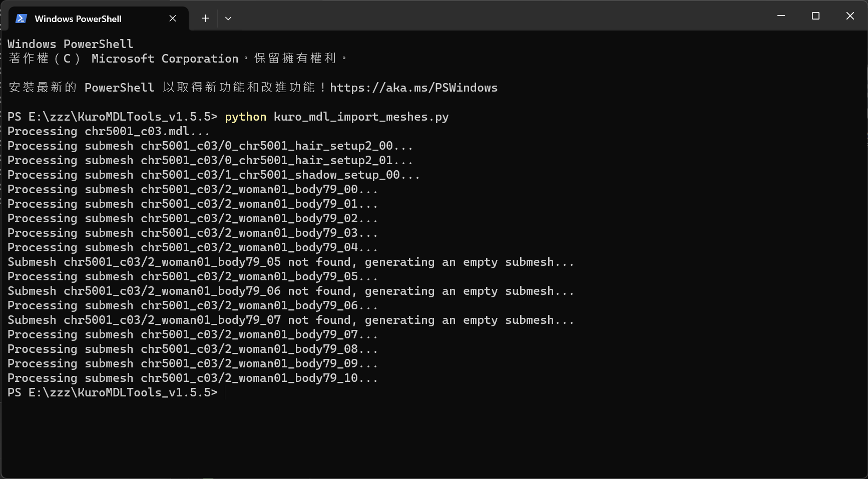The width and height of the screenshot is (868, 479).
Task: Click the kuro_mdl_import_meshes.py script name
Action: pos(361,117)
